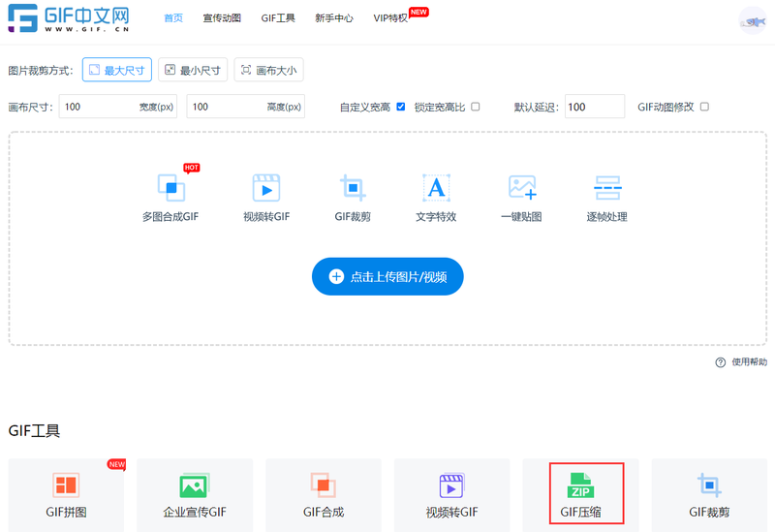This screenshot has height=532, width=775.
Task: Select the GIF裁剪 crop icon
Action: (353, 188)
